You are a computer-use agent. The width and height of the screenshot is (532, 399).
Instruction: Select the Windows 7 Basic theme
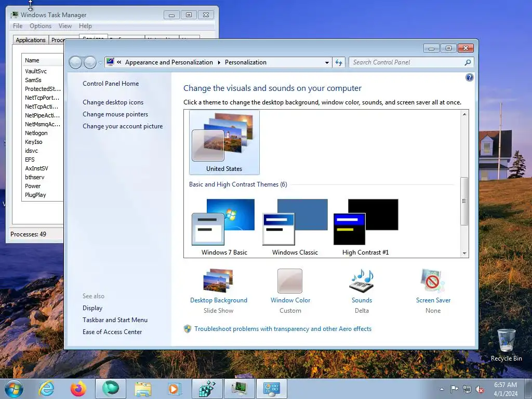[224, 228]
